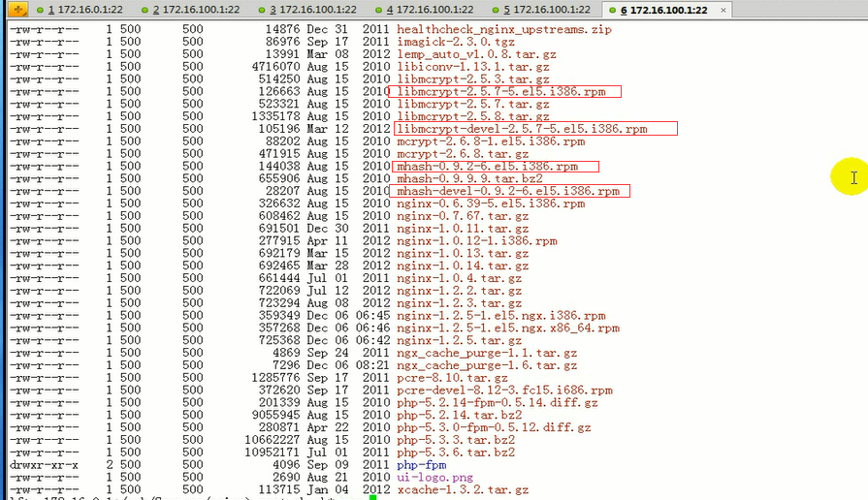Close session tab 6 with the x
This screenshot has width=868, height=500.
click(x=723, y=10)
